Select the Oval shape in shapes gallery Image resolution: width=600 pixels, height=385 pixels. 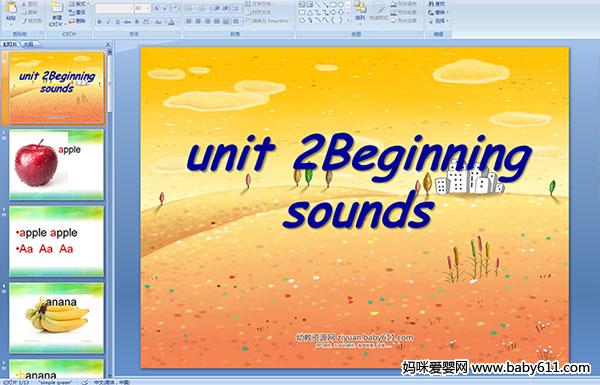tap(341, 4)
